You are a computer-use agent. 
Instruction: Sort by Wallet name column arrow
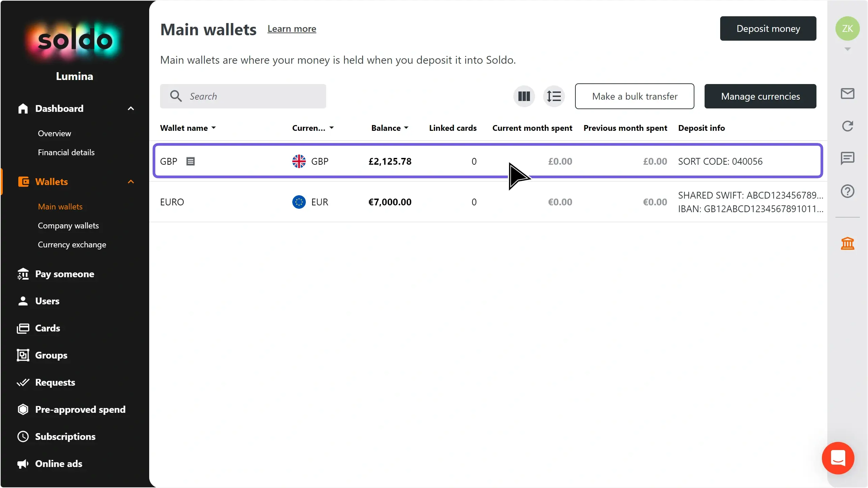(x=214, y=128)
